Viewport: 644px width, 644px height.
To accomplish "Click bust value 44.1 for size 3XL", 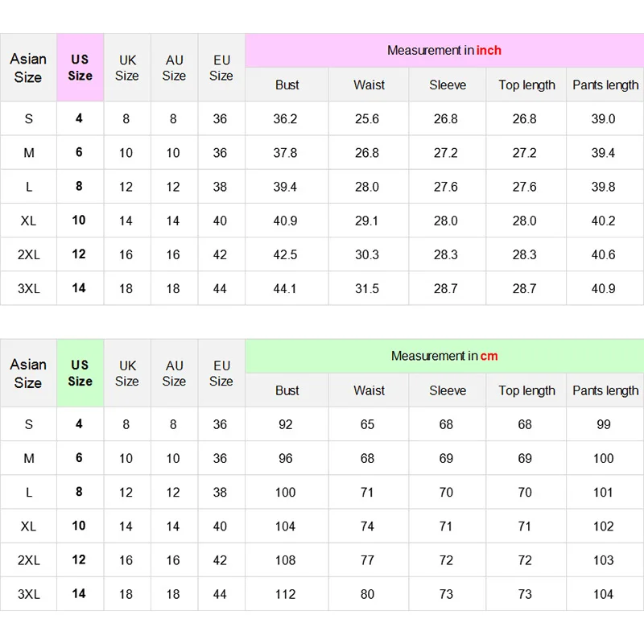I will (x=285, y=289).
